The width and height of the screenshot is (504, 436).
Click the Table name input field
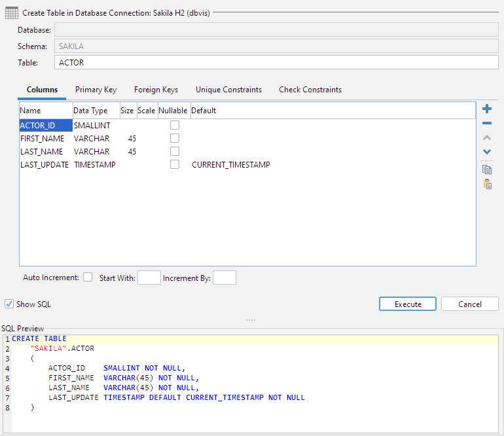(x=276, y=63)
